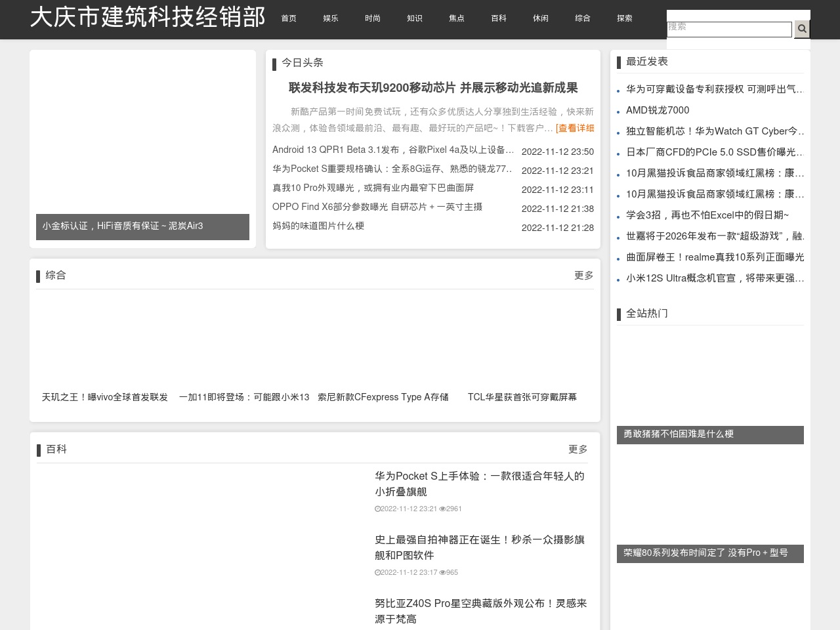Open the 探索 navigation item
Viewport: 840px width, 630px height.
click(625, 18)
